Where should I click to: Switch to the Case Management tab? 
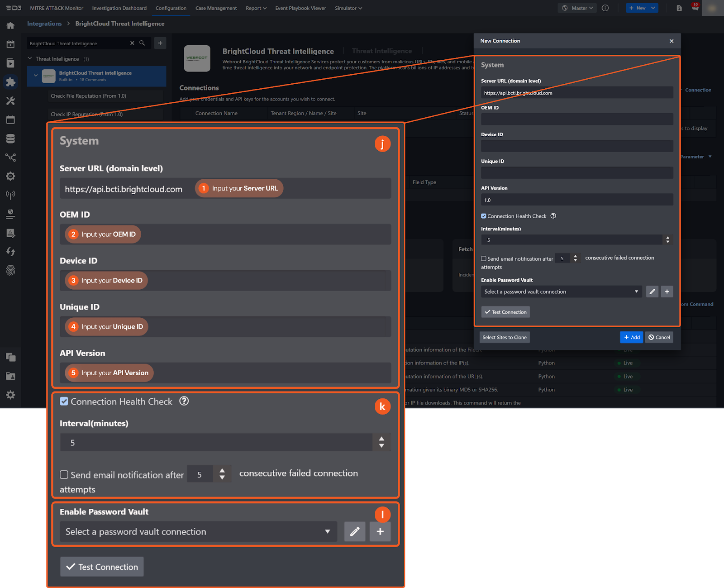216,8
